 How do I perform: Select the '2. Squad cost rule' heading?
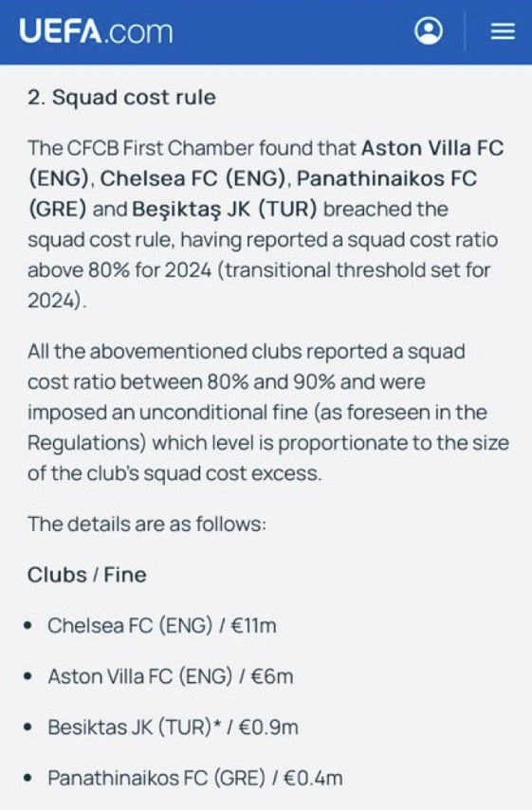pos(121,97)
